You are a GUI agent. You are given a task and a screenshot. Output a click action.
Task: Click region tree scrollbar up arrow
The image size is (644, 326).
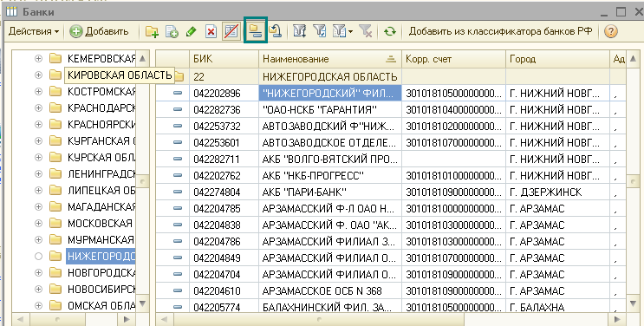pos(142,58)
